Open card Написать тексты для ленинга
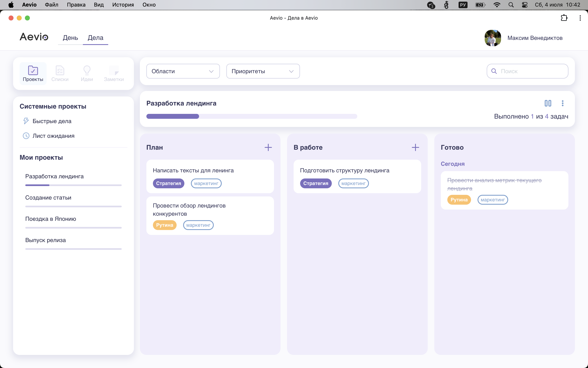 tap(210, 176)
